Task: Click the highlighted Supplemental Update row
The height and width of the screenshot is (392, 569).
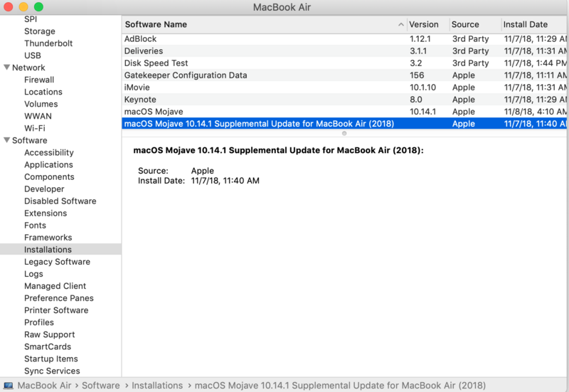Action: pos(344,124)
